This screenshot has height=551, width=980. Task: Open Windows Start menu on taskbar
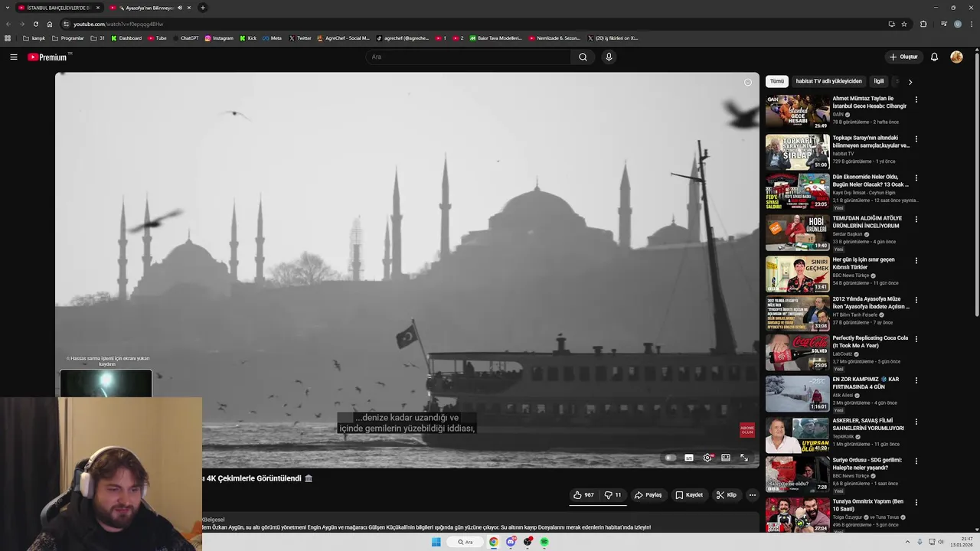[436, 542]
